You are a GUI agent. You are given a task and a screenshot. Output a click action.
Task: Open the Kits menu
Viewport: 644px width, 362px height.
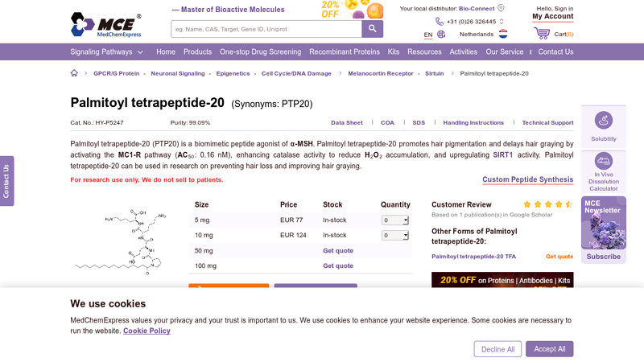(394, 52)
